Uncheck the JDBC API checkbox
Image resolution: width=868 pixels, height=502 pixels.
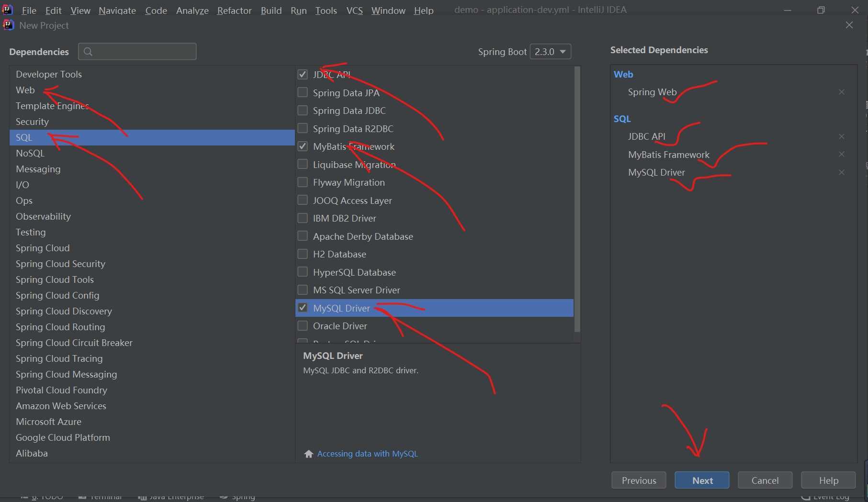tap(303, 74)
